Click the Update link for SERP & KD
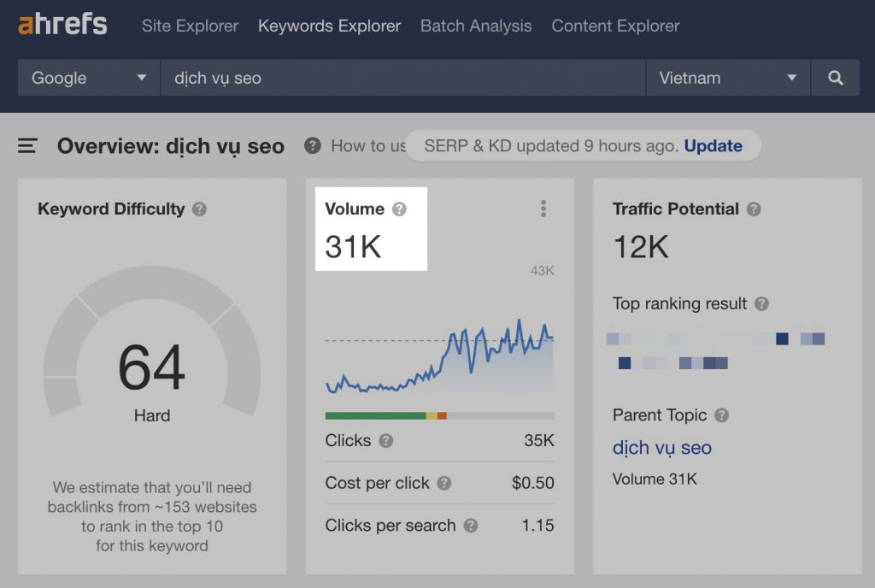This screenshot has height=588, width=875. click(714, 145)
